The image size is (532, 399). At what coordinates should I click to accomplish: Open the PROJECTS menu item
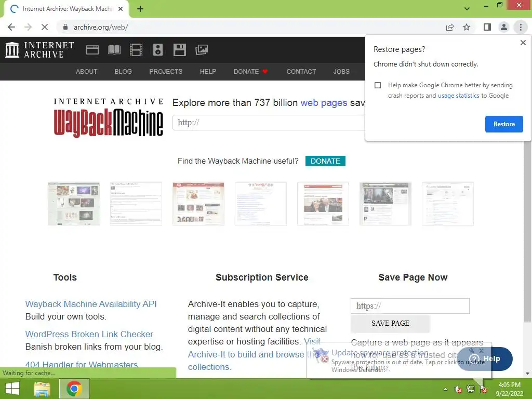point(166,72)
